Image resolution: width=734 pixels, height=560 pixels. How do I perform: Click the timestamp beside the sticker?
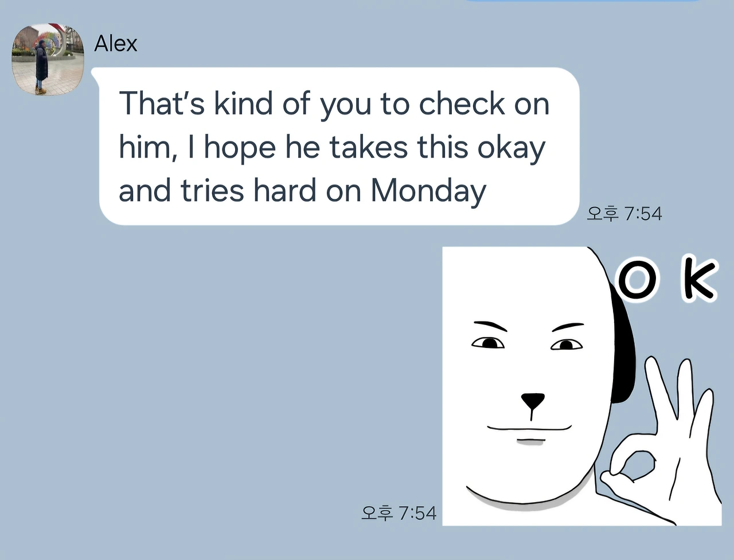click(399, 512)
